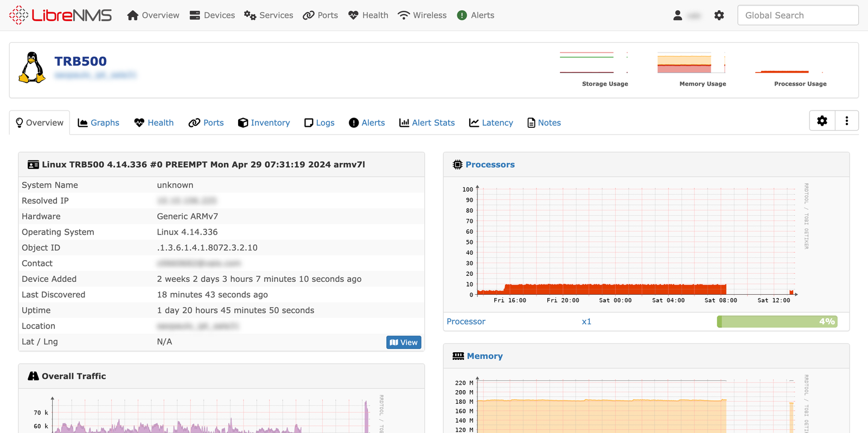
Task: Switch to the Alert Stats tab
Action: 427,122
